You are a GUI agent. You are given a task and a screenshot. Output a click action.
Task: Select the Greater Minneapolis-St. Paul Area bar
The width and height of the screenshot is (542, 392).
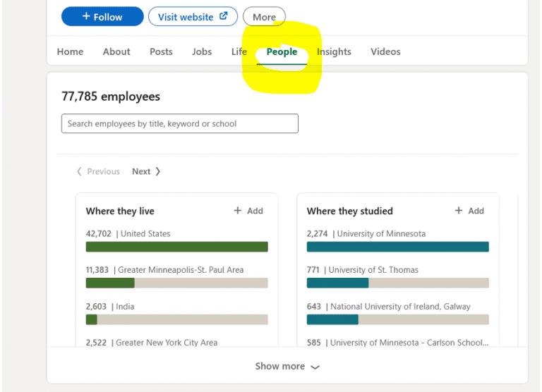(176, 283)
